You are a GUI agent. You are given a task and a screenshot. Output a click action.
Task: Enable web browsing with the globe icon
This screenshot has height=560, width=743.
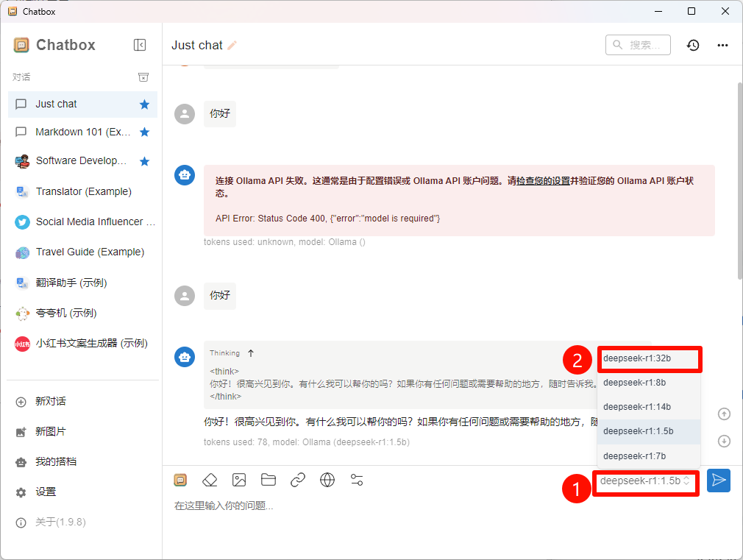(x=327, y=480)
